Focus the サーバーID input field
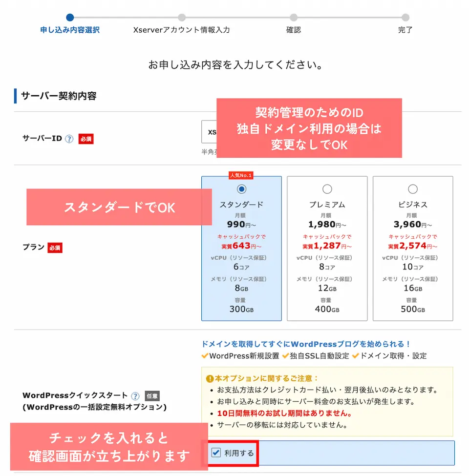469x476 pixels. pyautogui.click(x=209, y=132)
